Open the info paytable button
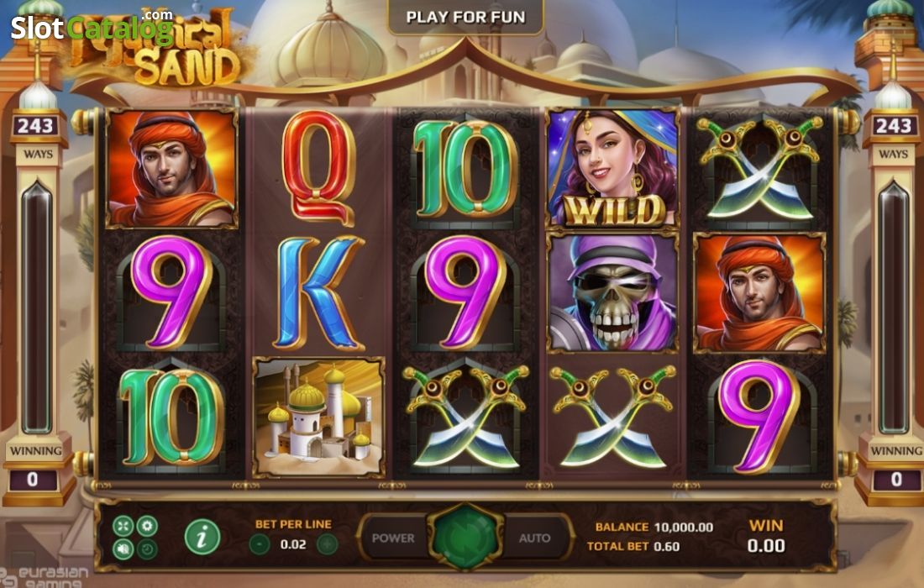This screenshot has width=924, height=588. [x=202, y=538]
